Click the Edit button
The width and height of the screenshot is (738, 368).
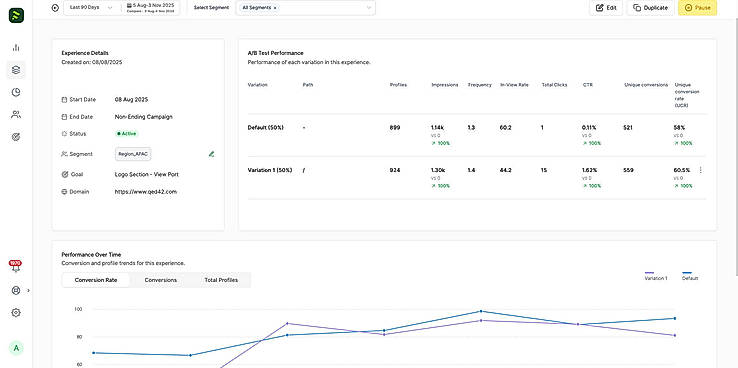click(x=606, y=8)
